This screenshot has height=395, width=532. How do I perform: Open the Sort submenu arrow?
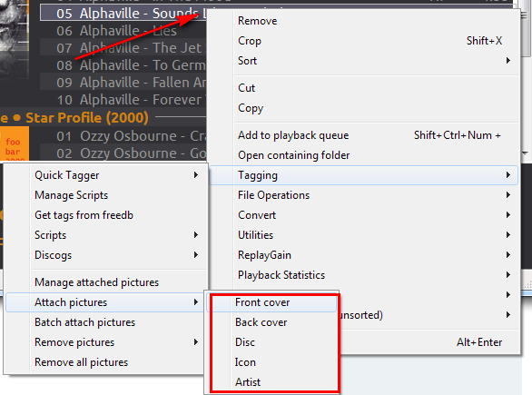[507, 61]
